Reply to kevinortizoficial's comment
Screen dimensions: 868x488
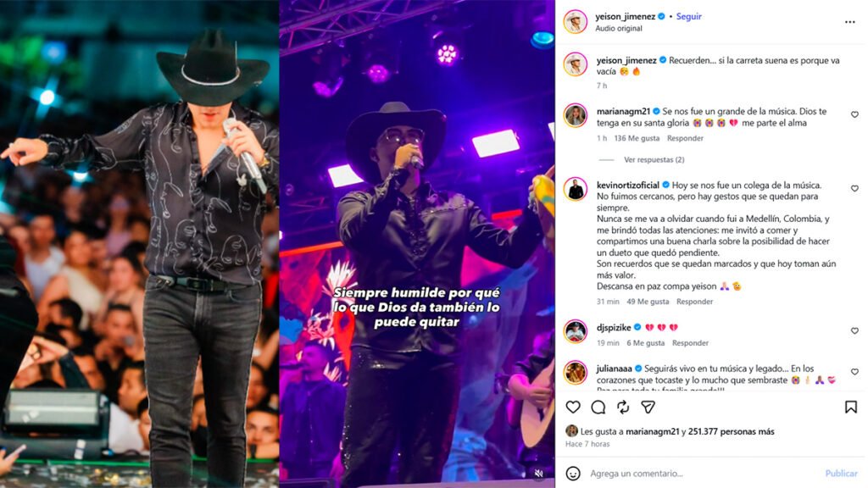694,302
